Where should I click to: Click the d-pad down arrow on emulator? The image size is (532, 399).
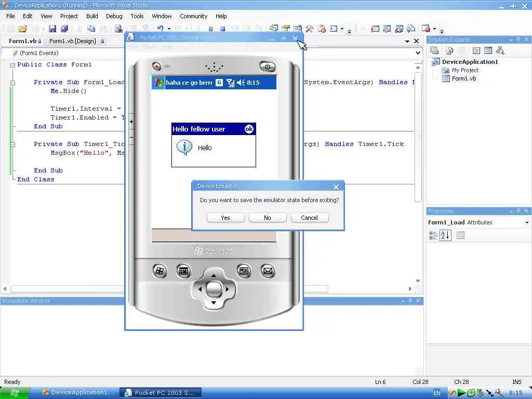pyautogui.click(x=214, y=303)
